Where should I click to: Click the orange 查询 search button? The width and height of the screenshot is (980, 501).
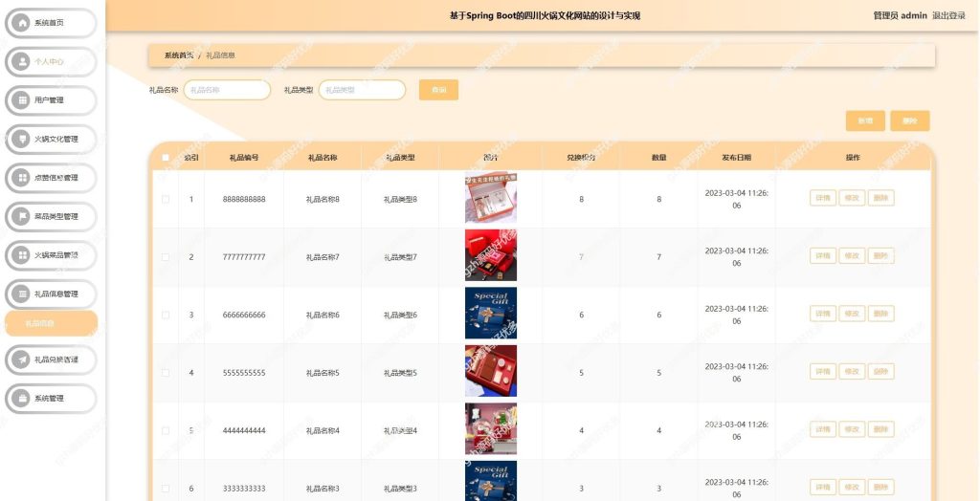click(438, 90)
